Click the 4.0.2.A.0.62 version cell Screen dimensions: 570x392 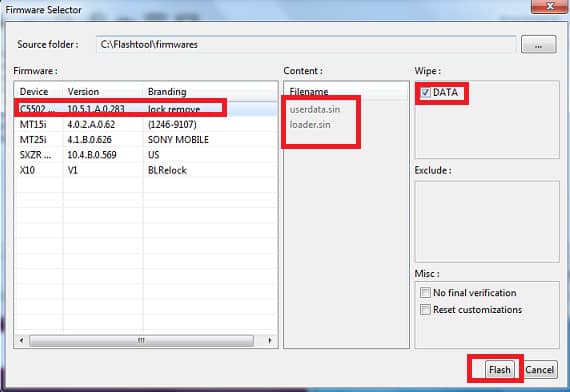point(91,124)
